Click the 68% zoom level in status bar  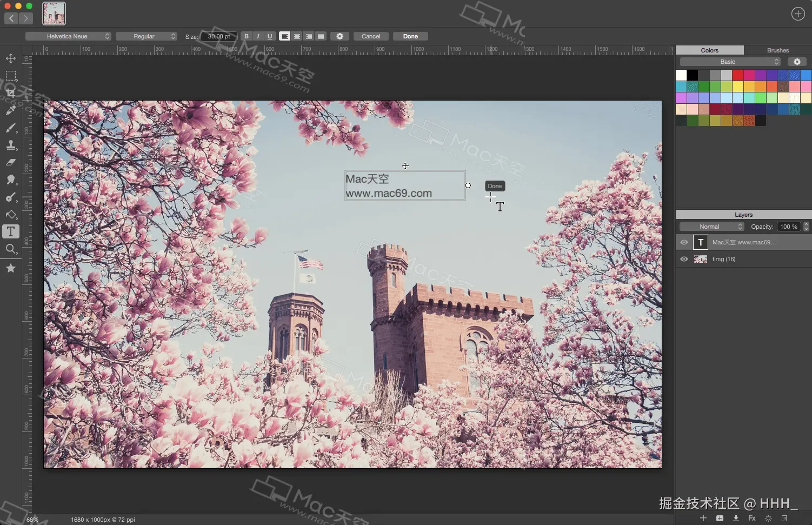tap(32, 520)
